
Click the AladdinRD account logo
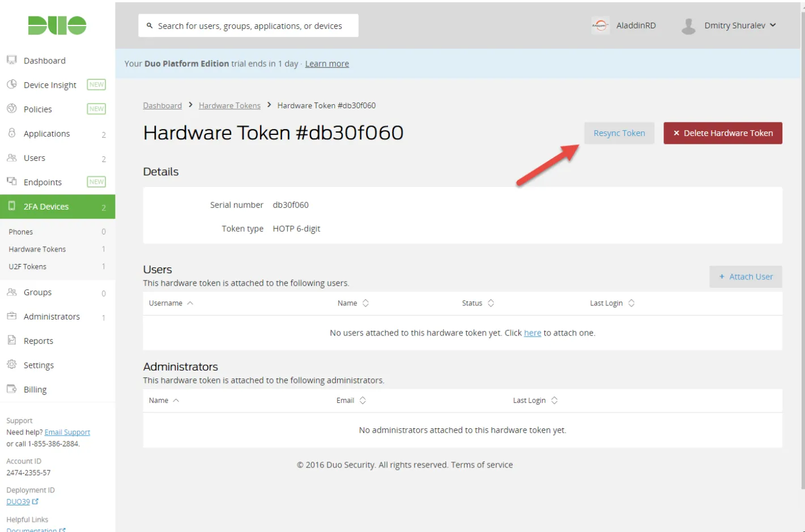click(x=600, y=25)
